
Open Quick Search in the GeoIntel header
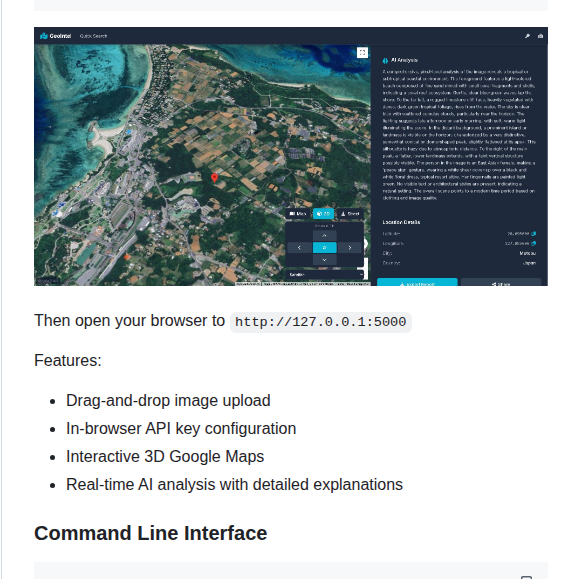click(x=93, y=36)
